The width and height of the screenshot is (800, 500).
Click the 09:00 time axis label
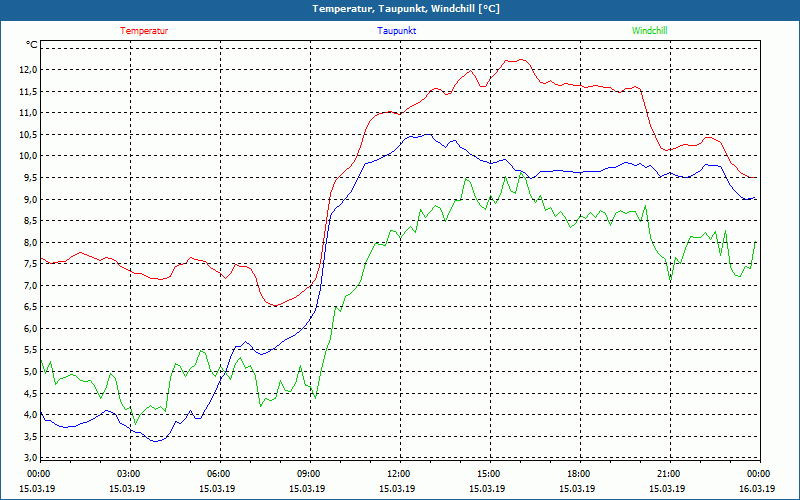click(x=309, y=474)
